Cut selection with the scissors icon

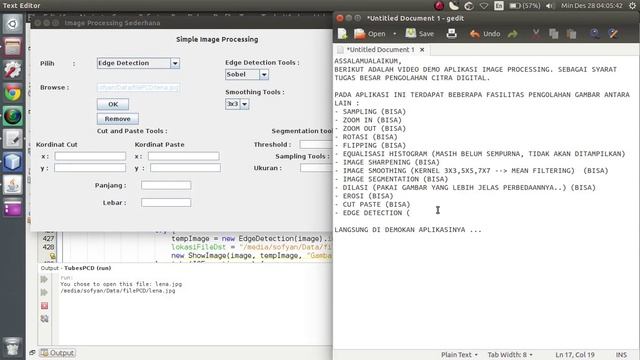tap(536, 34)
